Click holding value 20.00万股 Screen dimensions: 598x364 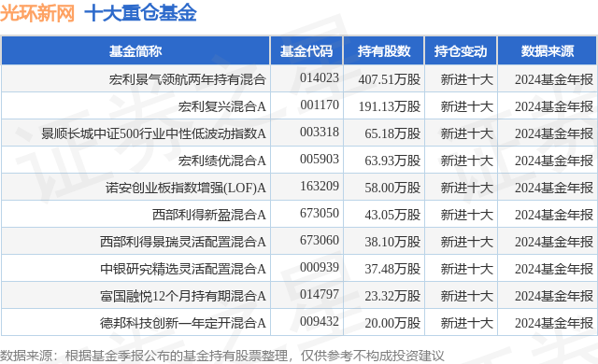coord(392,323)
